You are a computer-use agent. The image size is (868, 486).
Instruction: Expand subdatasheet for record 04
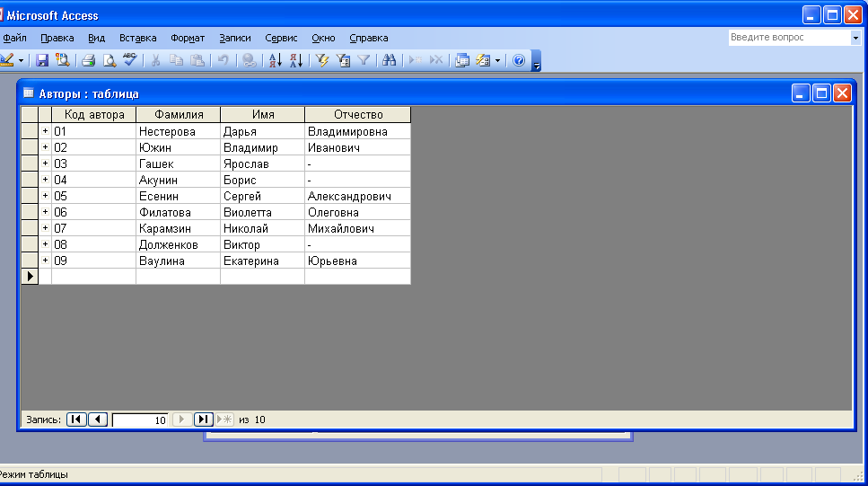tap(45, 179)
